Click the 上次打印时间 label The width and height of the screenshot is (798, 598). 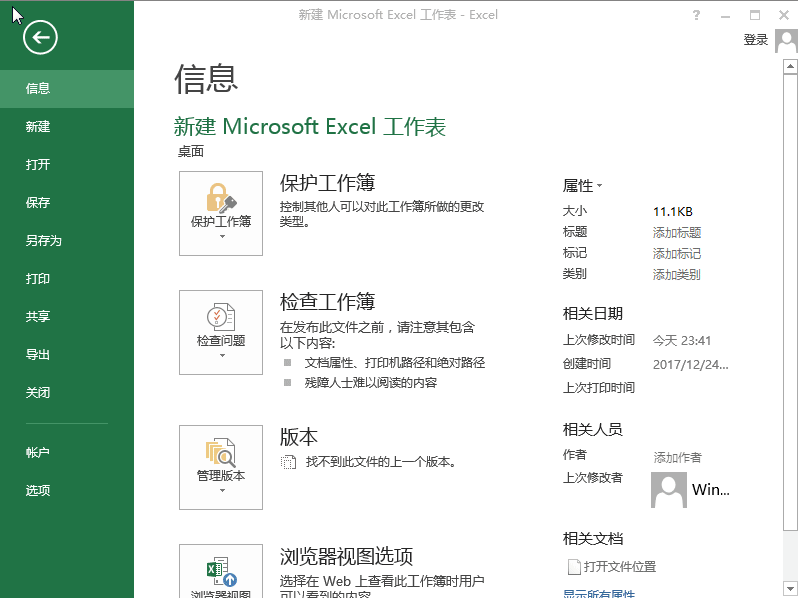[x=598, y=388]
